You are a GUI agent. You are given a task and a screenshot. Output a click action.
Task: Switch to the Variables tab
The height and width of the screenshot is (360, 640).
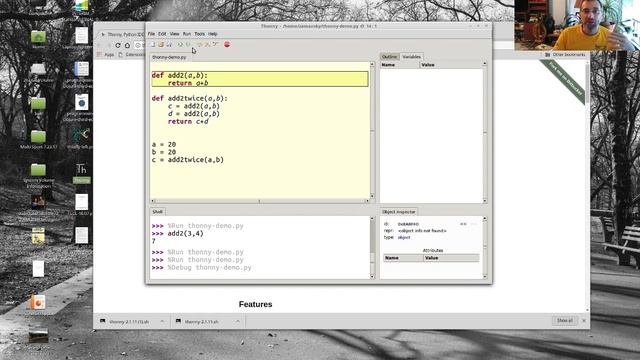click(x=411, y=57)
